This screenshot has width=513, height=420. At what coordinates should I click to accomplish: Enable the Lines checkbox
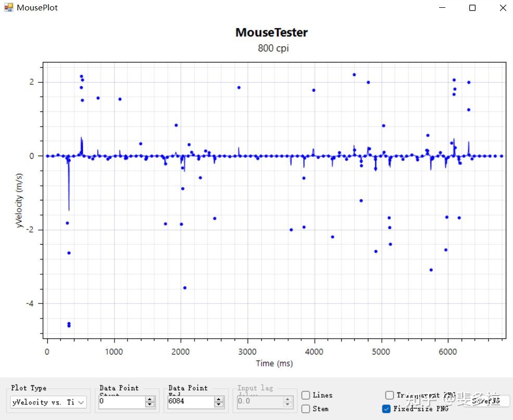(305, 395)
